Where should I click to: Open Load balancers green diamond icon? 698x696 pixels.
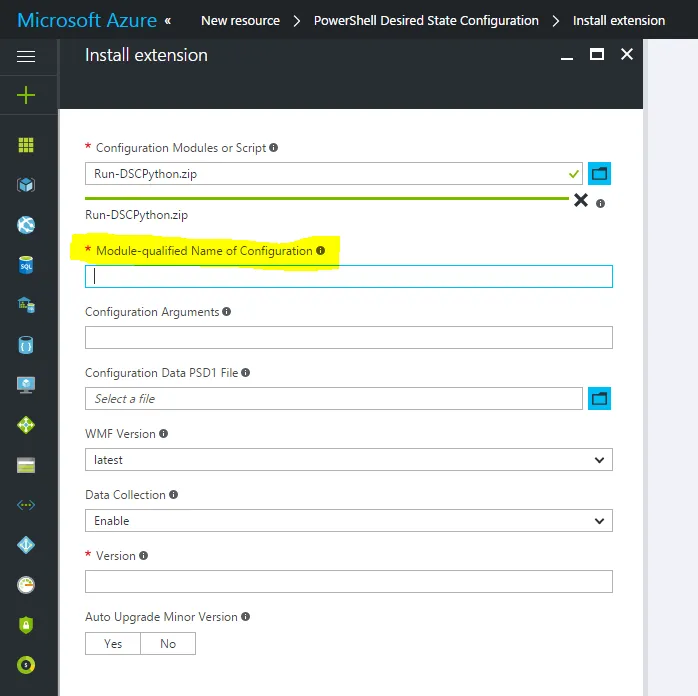26,425
